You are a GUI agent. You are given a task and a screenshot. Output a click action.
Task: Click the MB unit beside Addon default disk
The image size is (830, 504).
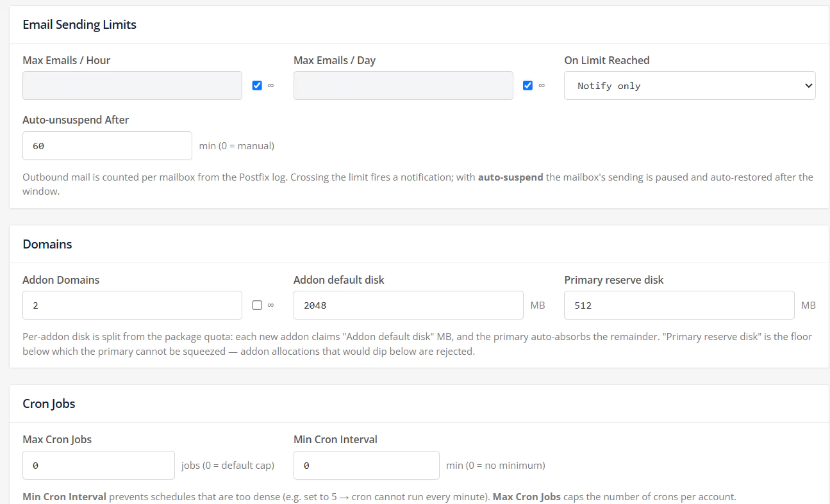point(538,305)
